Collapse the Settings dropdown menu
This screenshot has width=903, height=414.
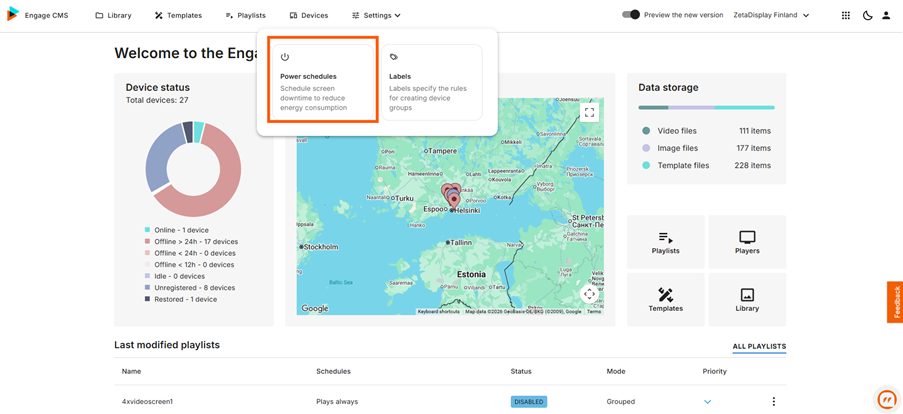(376, 16)
